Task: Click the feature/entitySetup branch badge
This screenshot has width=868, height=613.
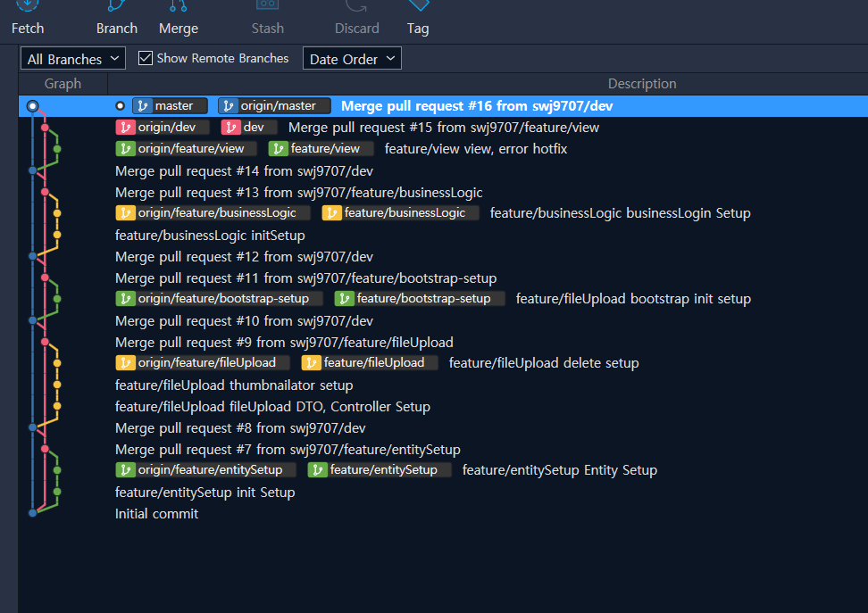Action: tap(379, 470)
